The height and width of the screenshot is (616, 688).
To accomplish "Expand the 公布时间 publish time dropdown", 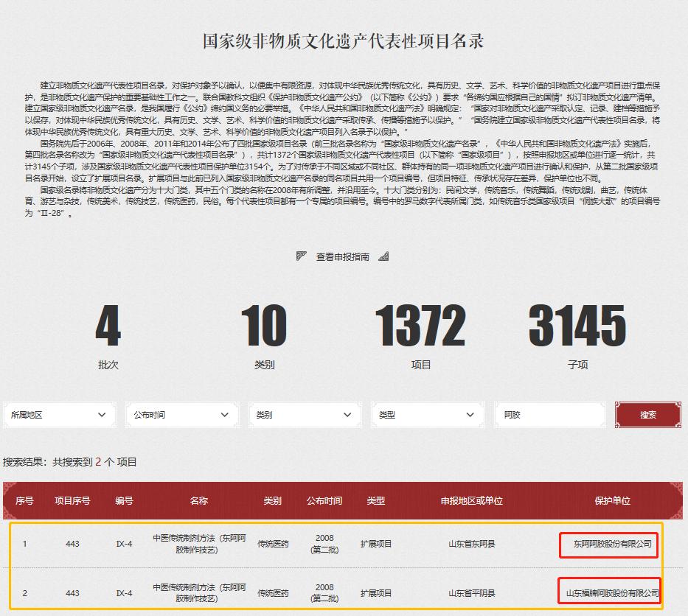I will 181,415.
